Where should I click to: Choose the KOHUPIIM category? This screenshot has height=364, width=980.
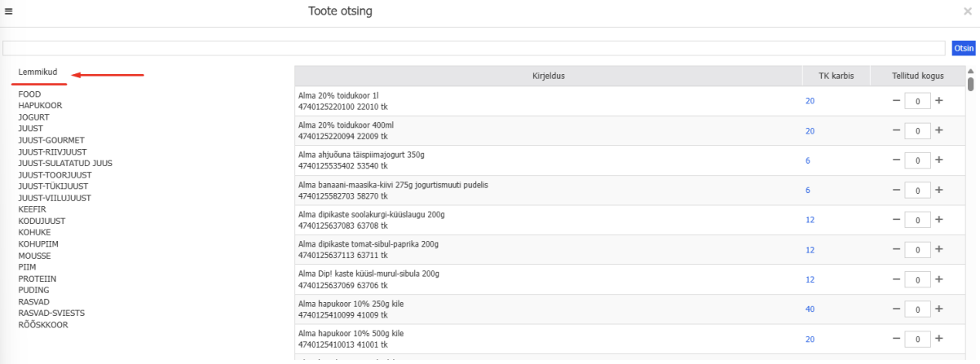[39, 244]
